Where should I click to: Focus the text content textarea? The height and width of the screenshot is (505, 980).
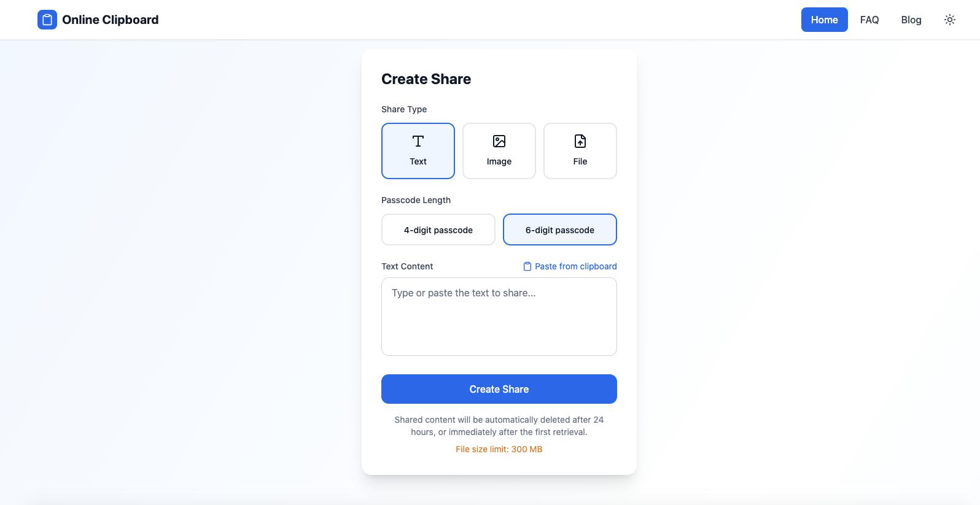click(499, 317)
